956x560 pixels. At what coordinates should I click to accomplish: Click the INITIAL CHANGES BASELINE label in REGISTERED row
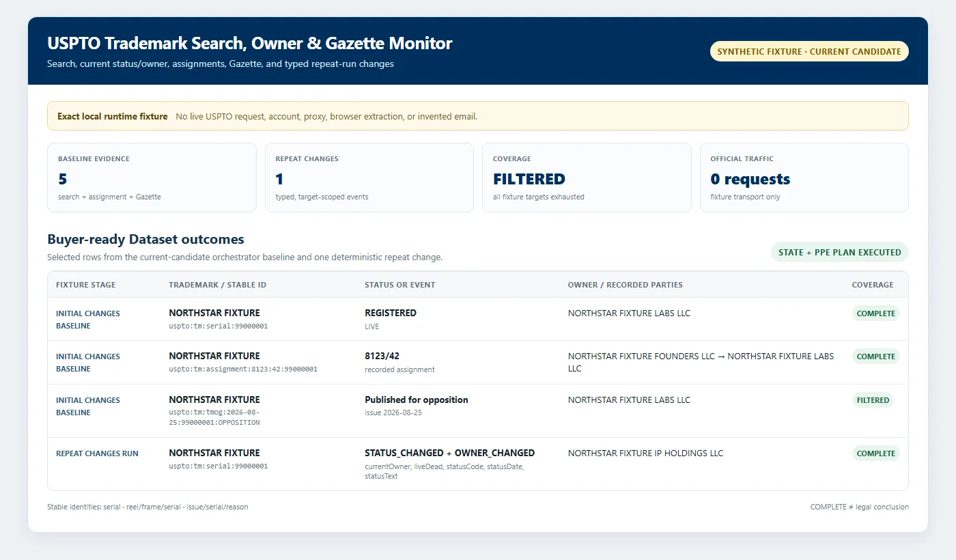88,320
